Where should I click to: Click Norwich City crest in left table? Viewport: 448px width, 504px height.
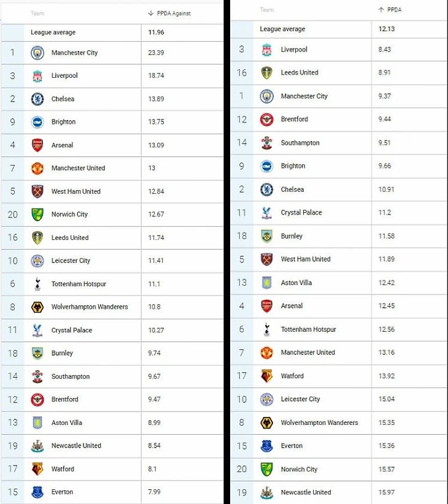[37, 215]
